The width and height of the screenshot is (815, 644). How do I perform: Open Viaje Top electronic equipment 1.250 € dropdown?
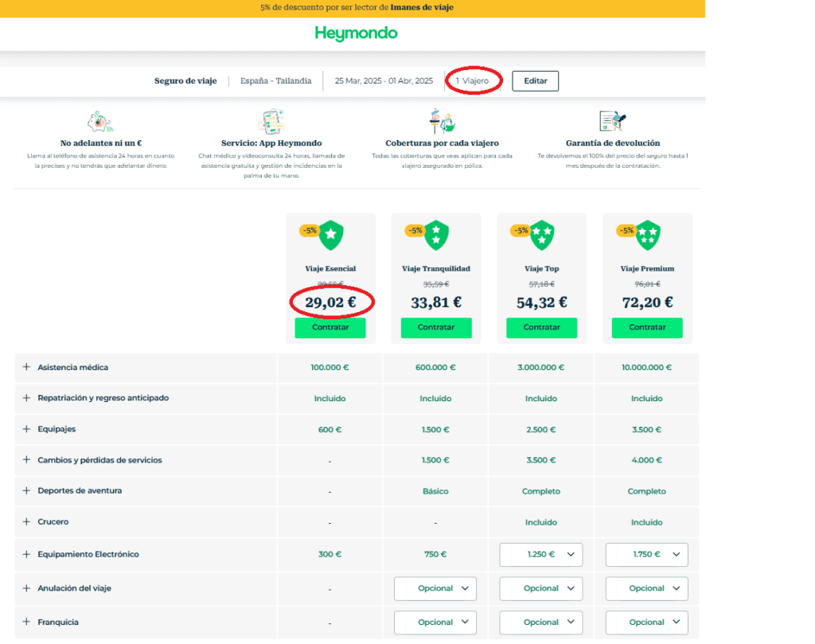pos(541,555)
